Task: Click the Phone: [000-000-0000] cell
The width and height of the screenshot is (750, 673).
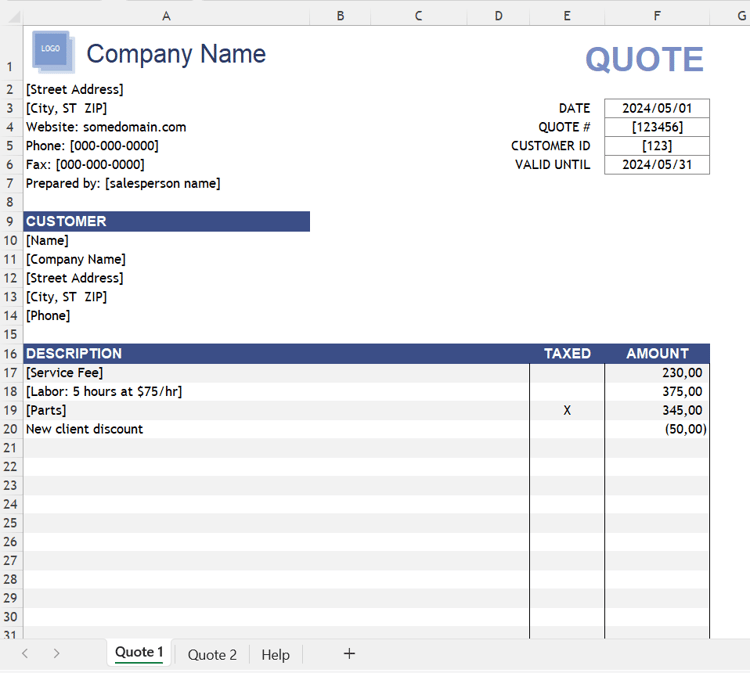Action: (x=92, y=145)
